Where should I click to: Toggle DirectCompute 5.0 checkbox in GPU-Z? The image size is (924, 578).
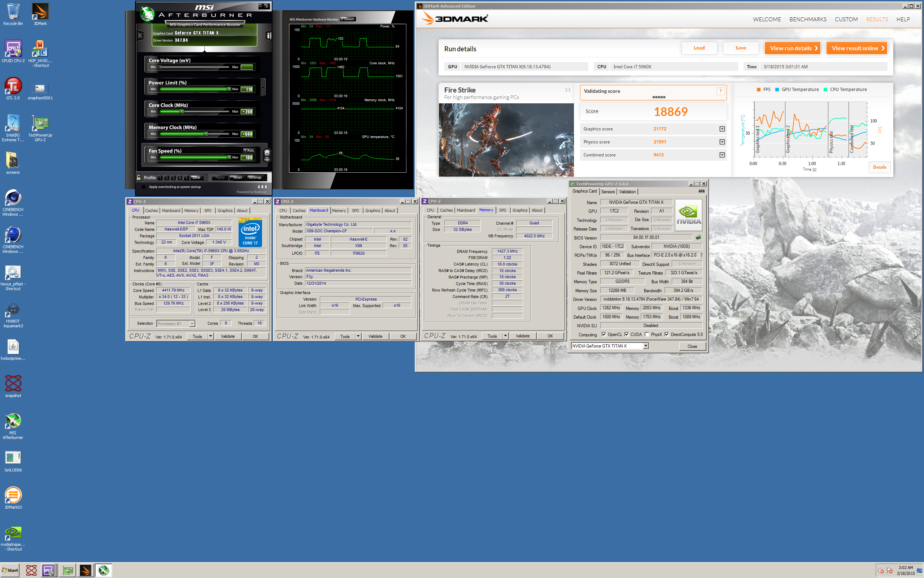pos(667,335)
